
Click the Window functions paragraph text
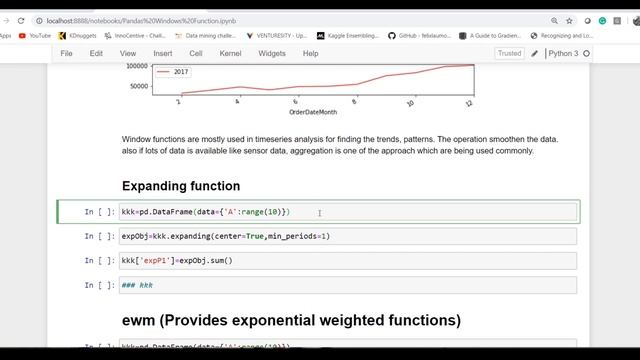(340, 145)
